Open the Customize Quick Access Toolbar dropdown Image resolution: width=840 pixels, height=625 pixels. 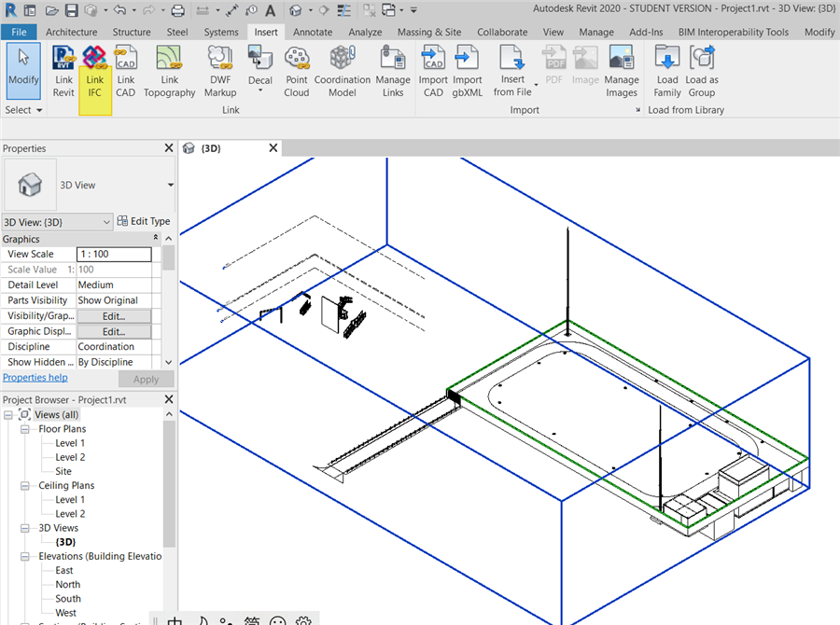(x=413, y=10)
